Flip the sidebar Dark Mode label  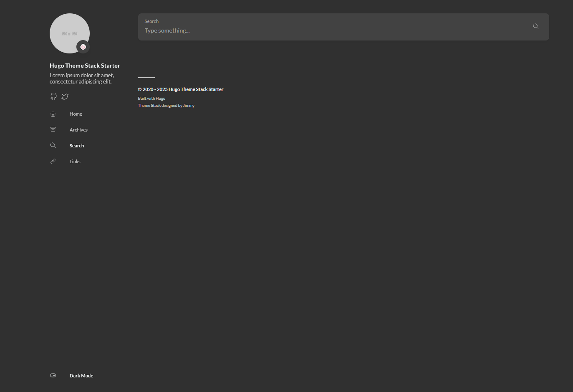pyautogui.click(x=81, y=375)
